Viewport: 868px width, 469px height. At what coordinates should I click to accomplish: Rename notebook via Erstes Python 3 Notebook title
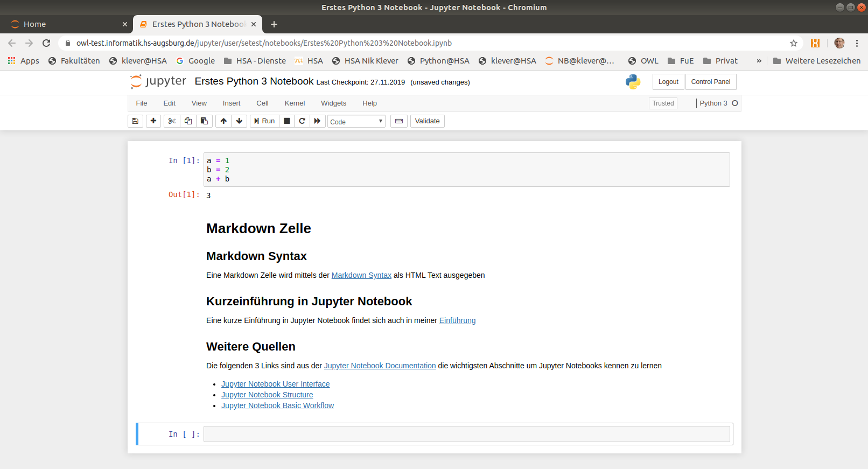coord(254,81)
